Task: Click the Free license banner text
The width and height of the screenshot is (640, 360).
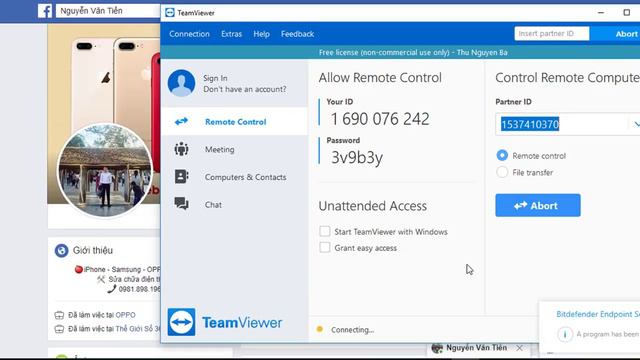Action: click(413, 52)
